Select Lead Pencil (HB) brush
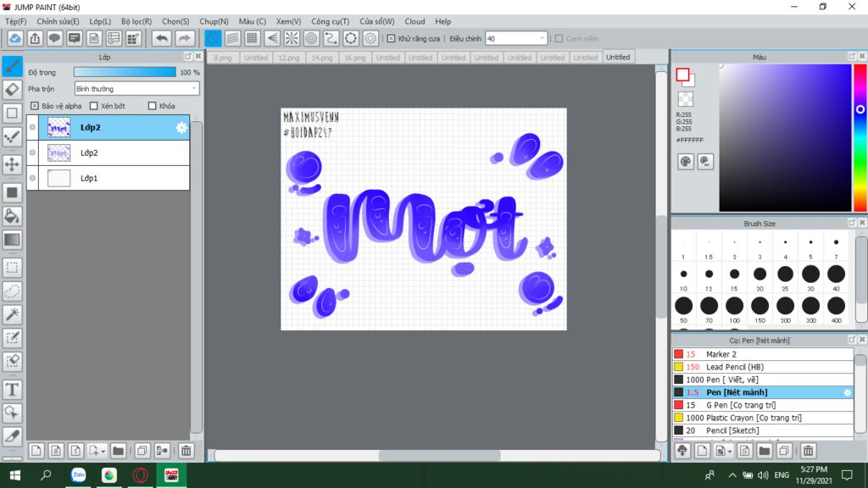This screenshot has width=868, height=488. [764, 367]
